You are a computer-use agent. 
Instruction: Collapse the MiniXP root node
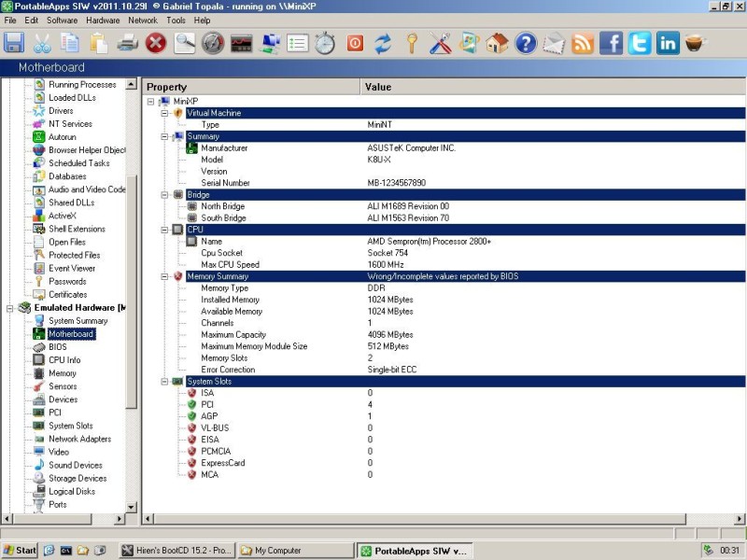click(x=151, y=102)
